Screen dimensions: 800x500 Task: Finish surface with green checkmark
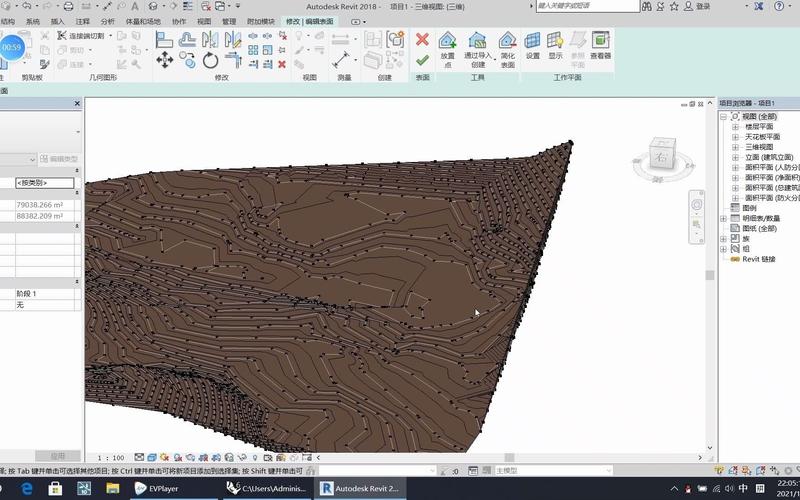[422, 61]
